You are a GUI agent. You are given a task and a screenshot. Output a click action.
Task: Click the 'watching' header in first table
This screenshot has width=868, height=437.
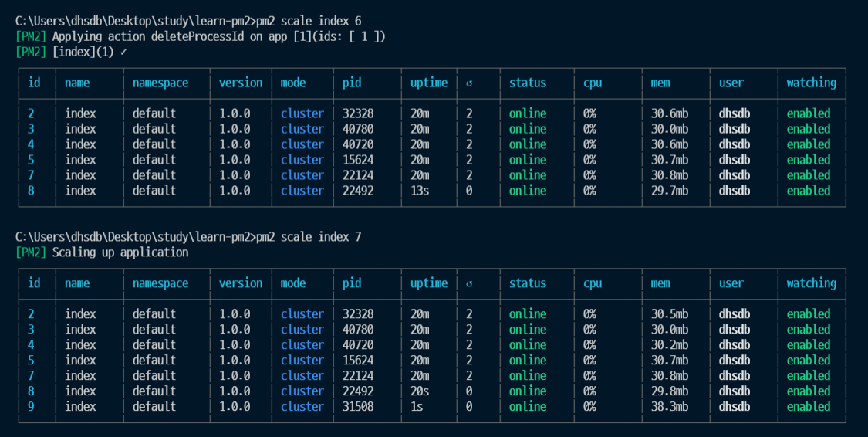click(x=812, y=83)
